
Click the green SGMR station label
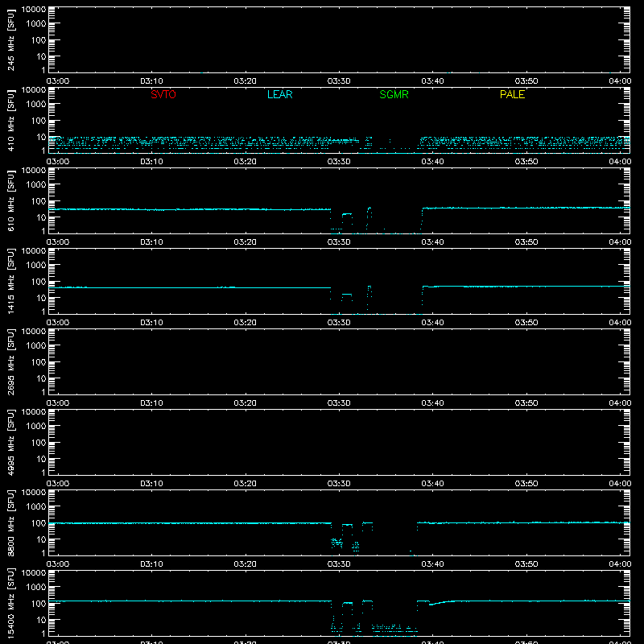[394, 94]
